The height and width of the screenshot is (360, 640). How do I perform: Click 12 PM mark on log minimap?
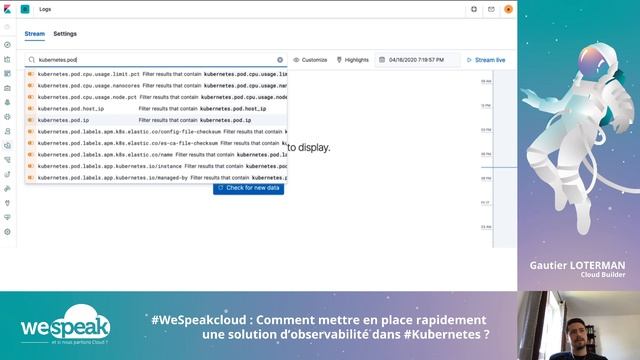486,106
